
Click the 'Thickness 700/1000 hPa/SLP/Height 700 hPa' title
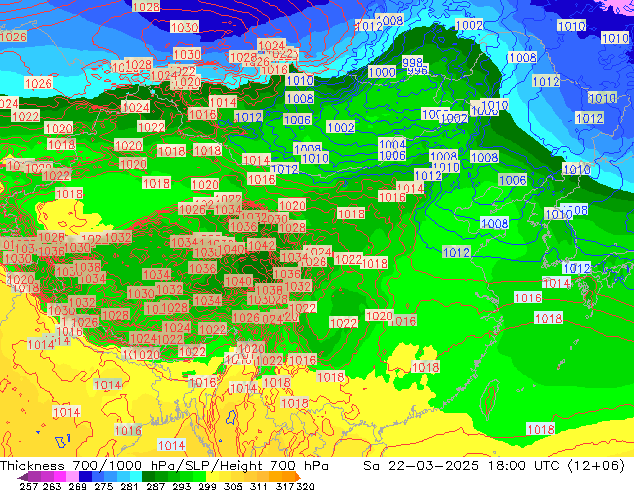(164, 465)
